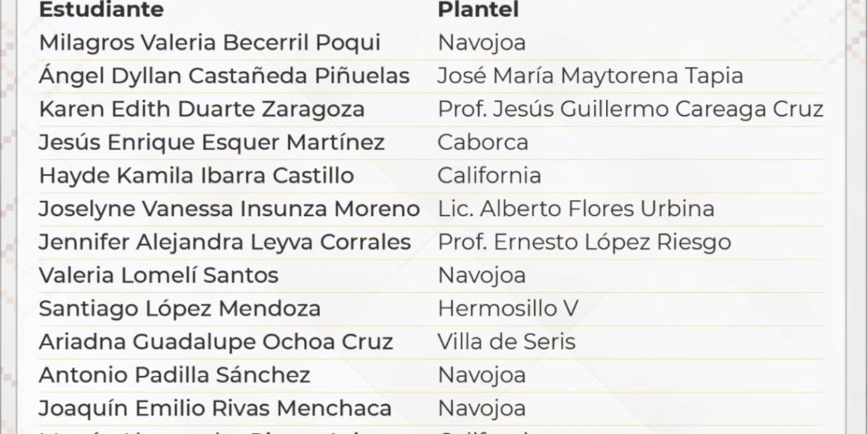Select the Hermosillo V plantel text
Screen dimensions: 868x434
pos(508,308)
